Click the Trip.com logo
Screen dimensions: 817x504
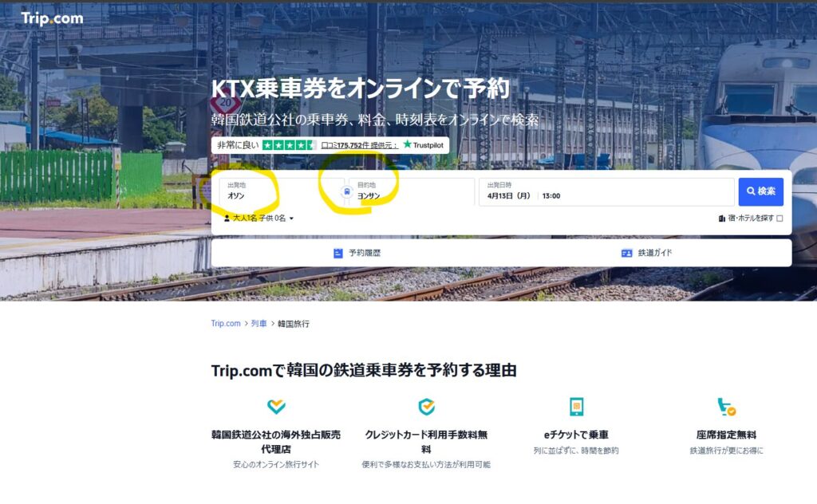52,18
